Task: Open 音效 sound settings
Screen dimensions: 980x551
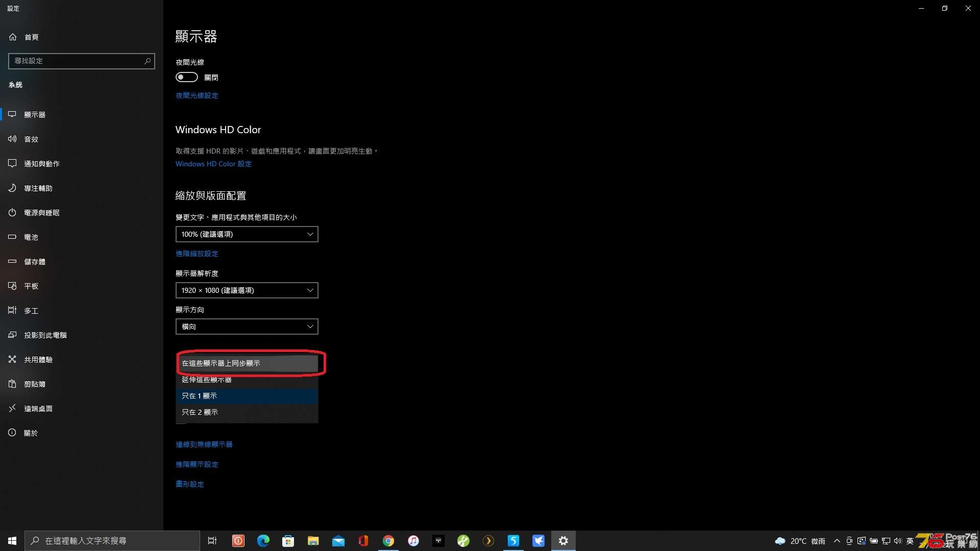Action: pyautogui.click(x=82, y=139)
